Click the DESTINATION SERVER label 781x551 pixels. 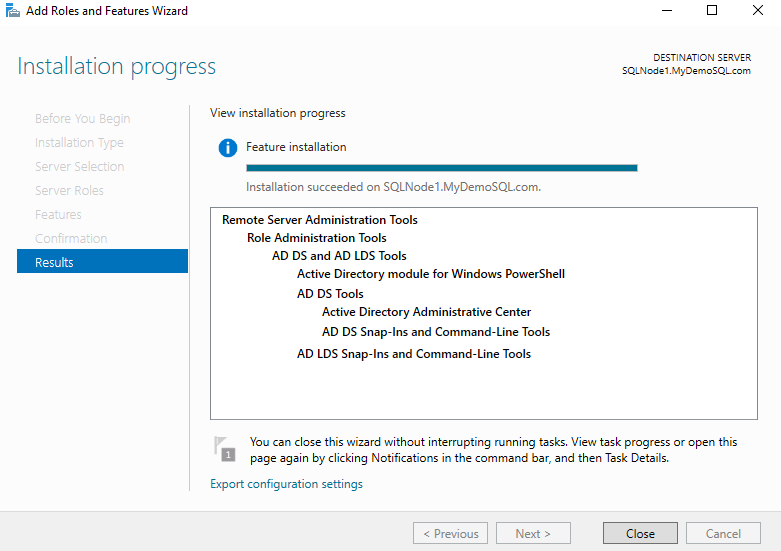coord(702,58)
